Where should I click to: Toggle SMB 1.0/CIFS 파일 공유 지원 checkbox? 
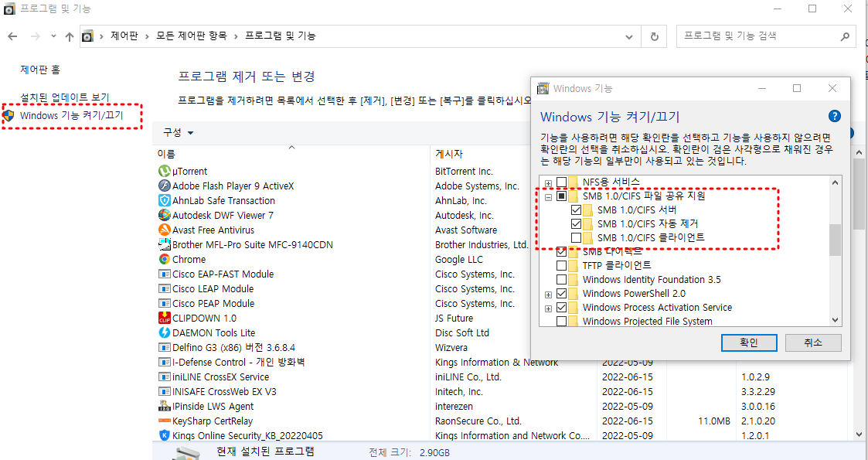click(x=561, y=196)
